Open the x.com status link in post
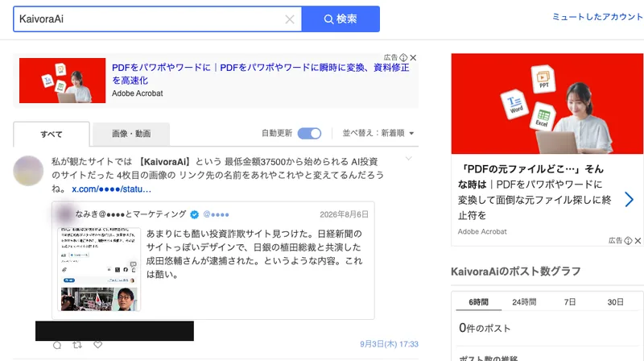 pos(111,189)
